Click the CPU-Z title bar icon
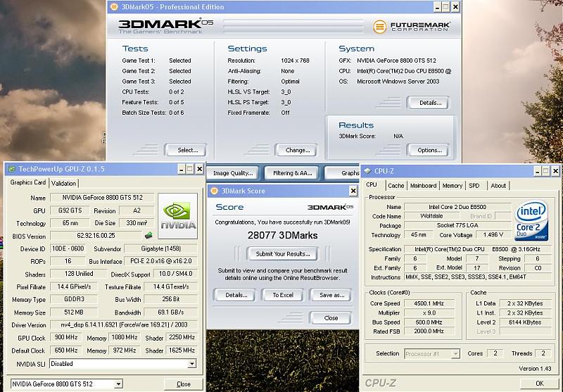This screenshot has width=563, height=392. point(367,171)
